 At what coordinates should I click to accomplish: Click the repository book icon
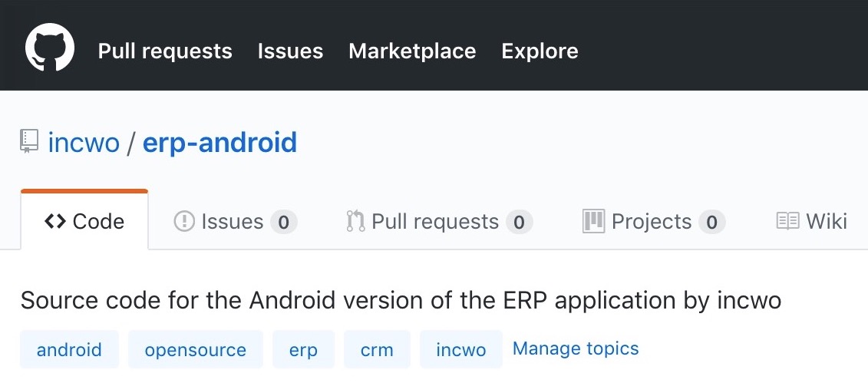tap(29, 141)
